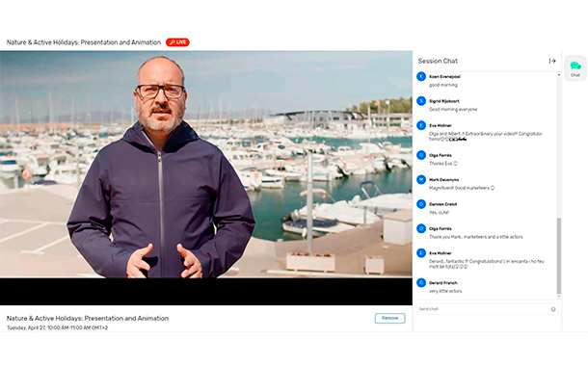Image resolution: width=588 pixels, height=366 pixels.
Task: Click the live video stream
Action: pos(206,177)
